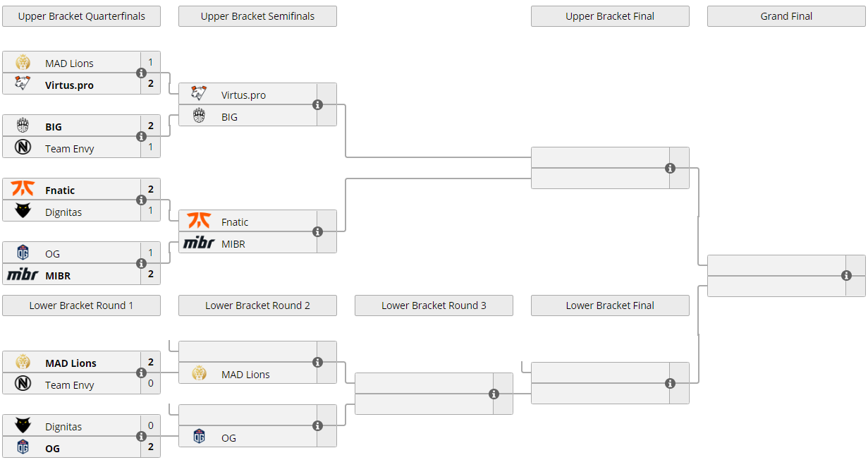This screenshot has width=868, height=460.
Task: Open info icon on Lower Bracket Final match
Action: pos(670,384)
